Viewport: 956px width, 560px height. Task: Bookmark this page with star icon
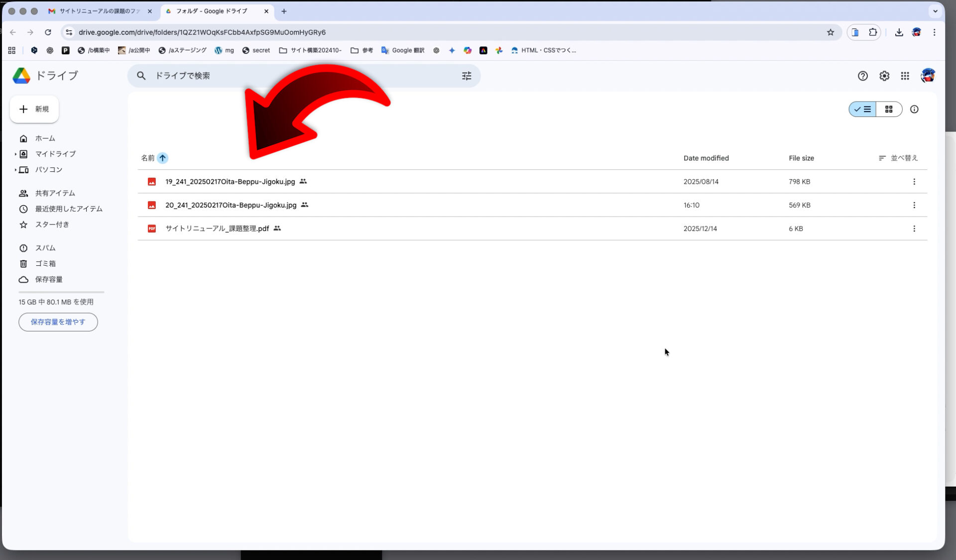[x=830, y=32]
